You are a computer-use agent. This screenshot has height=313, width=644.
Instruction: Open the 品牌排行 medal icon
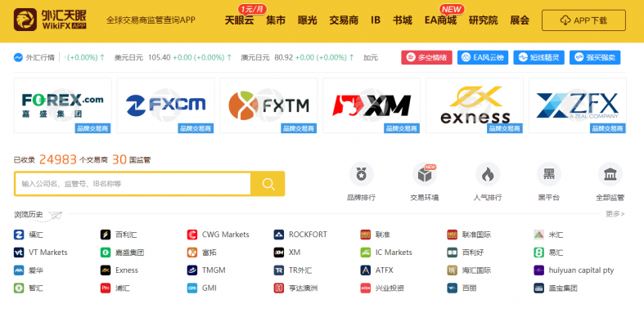click(361, 174)
